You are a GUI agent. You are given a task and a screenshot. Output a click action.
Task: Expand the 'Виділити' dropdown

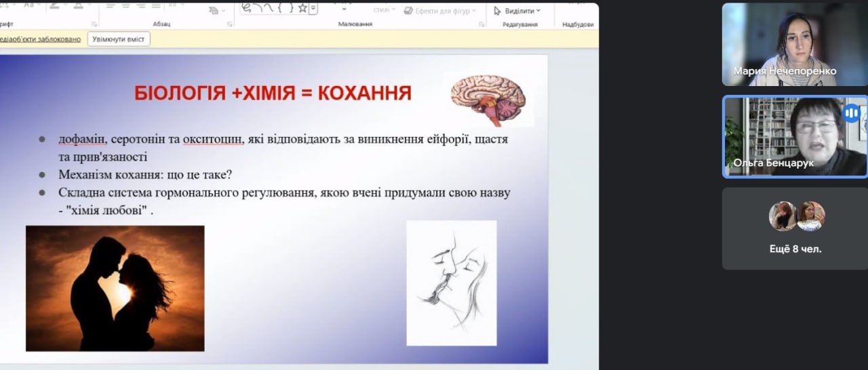point(517,11)
